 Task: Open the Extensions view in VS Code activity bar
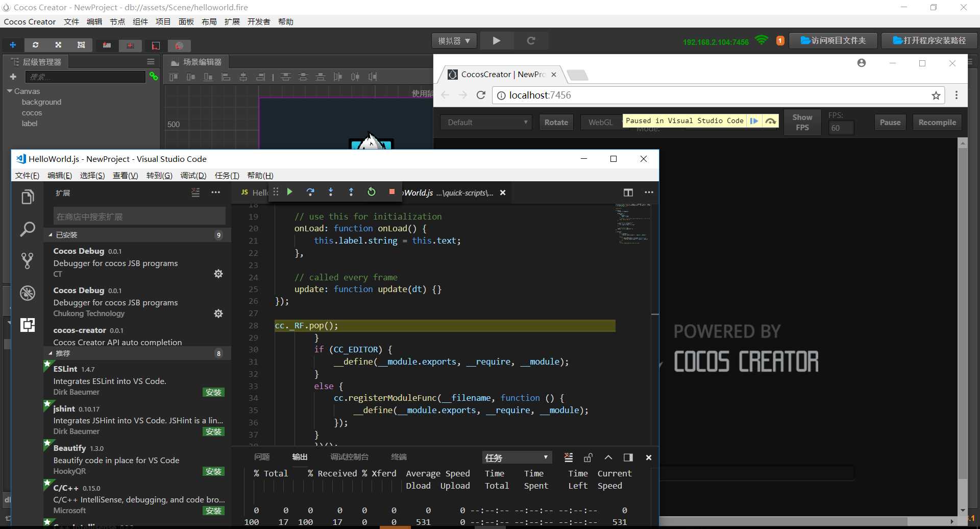[x=28, y=325]
